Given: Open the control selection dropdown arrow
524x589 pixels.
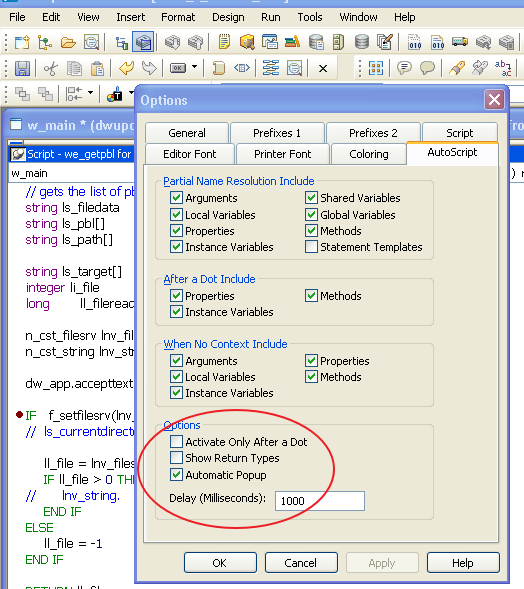Looking at the screenshot, I should (x=194, y=67).
